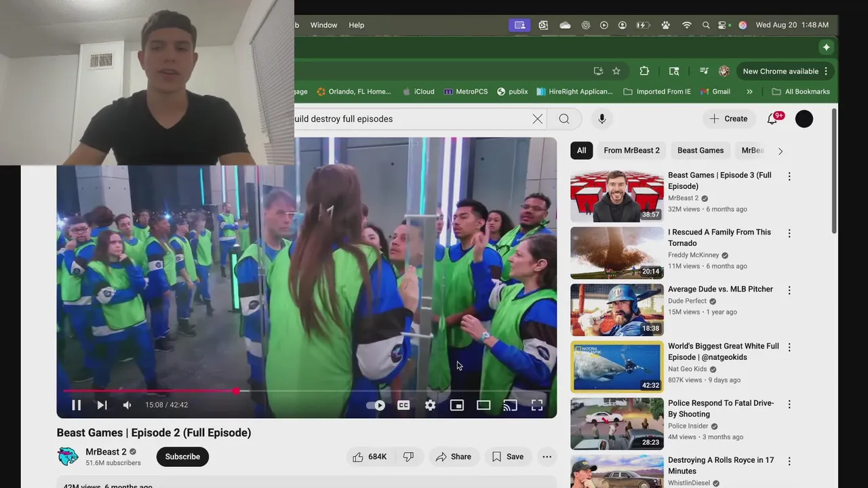This screenshot has height=488, width=868.
Task: Open Average Dude vs. MLB Pitcher thumbnail
Action: point(617,310)
